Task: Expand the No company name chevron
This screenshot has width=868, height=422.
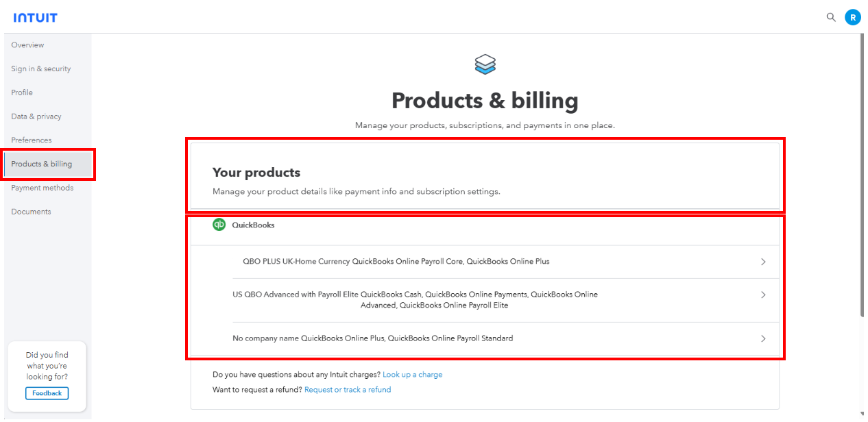Action: pyautogui.click(x=763, y=338)
